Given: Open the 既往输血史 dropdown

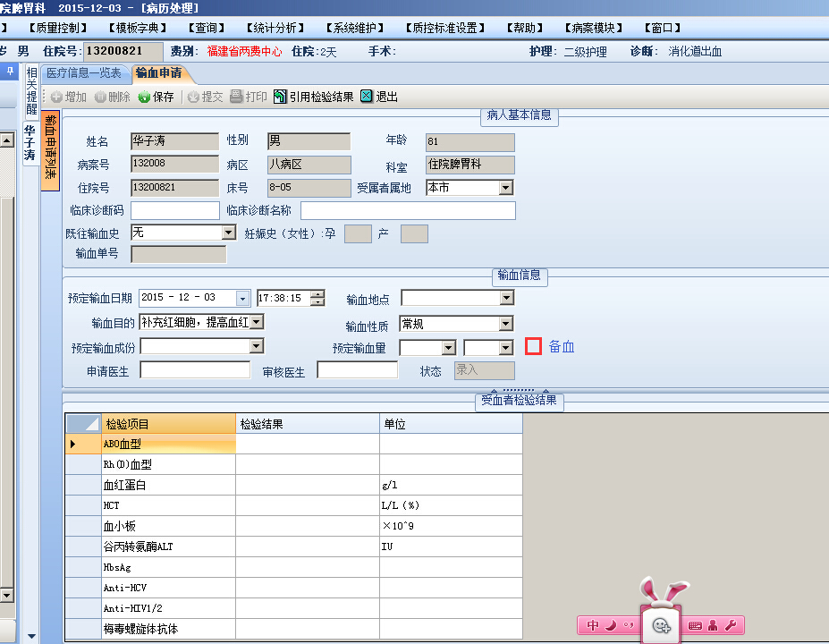Looking at the screenshot, I should point(228,233).
